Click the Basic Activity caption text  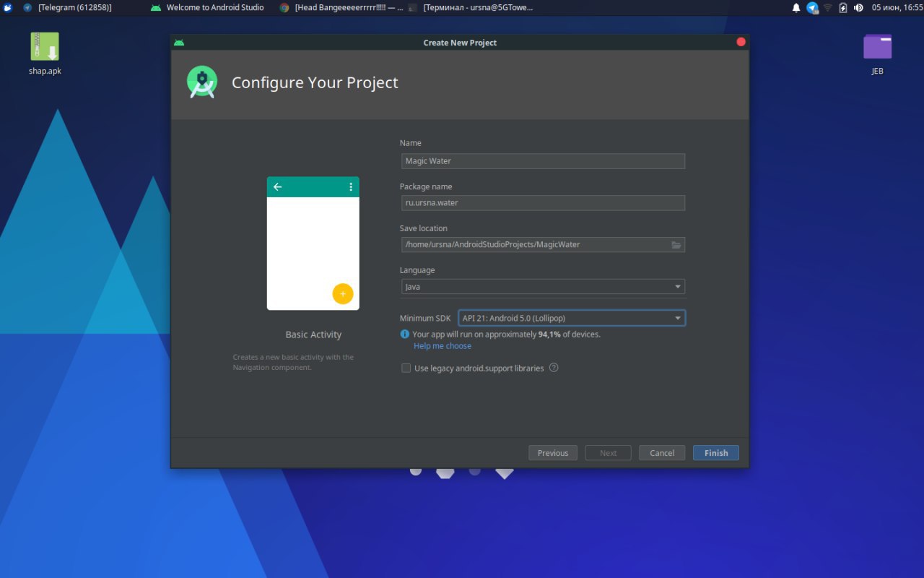[313, 335]
